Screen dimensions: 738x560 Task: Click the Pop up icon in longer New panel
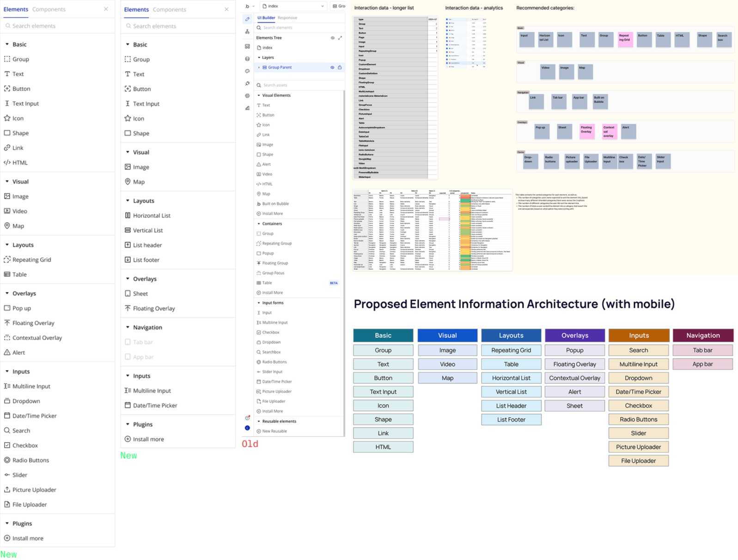click(7, 308)
